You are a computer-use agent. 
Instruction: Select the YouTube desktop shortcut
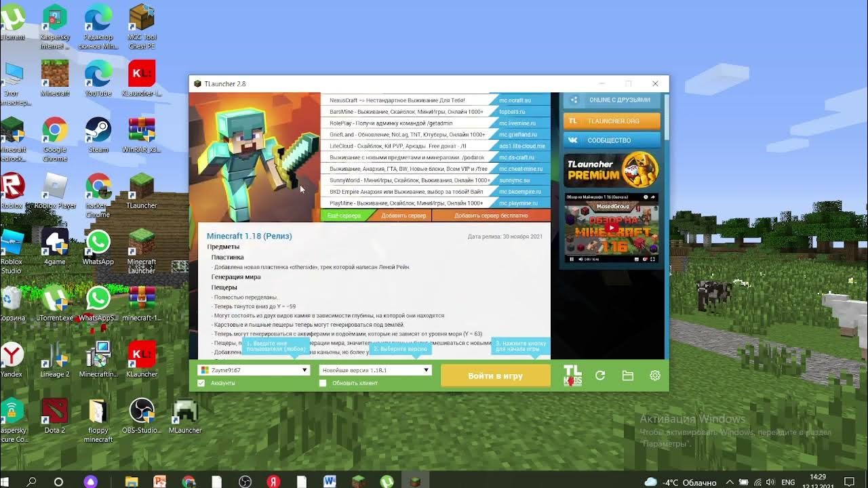[x=98, y=79]
